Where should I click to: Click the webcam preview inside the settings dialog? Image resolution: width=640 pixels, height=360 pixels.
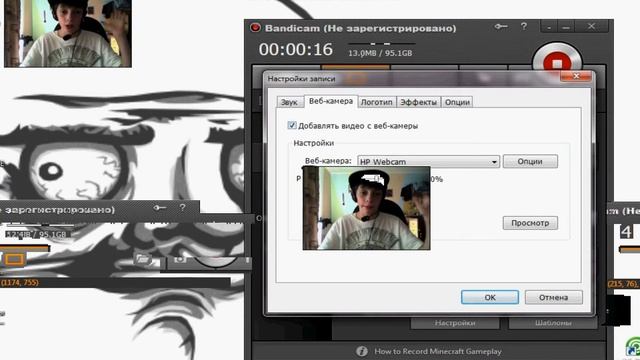tap(366, 208)
